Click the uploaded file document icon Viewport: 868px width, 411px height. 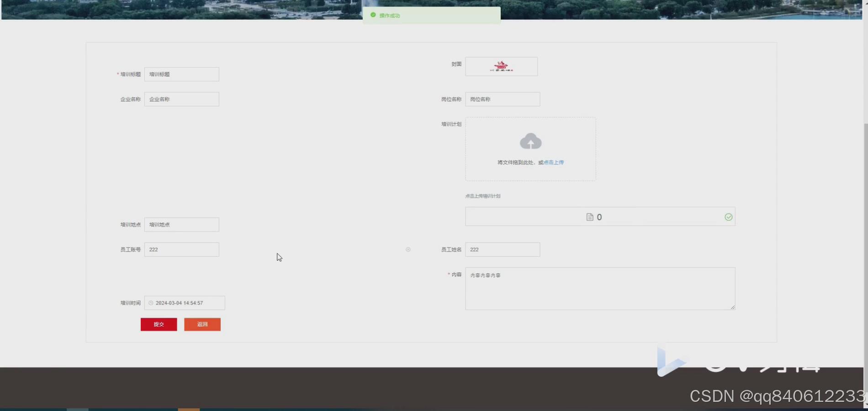coord(590,217)
